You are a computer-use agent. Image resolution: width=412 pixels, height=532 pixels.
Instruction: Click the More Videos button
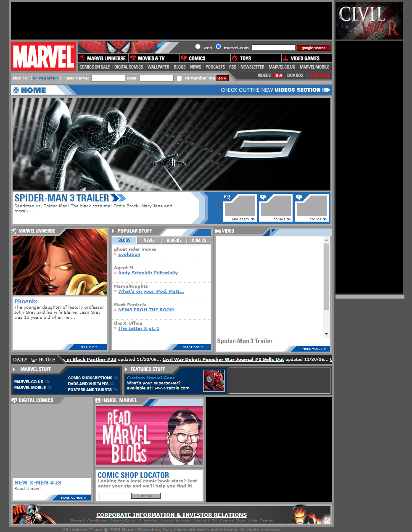click(x=314, y=349)
